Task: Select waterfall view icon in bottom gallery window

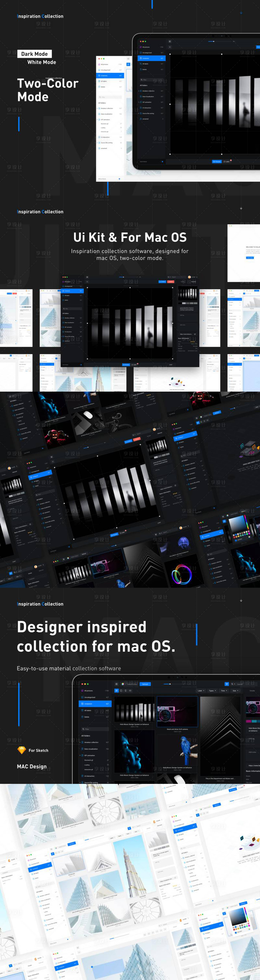Action: point(116,691)
